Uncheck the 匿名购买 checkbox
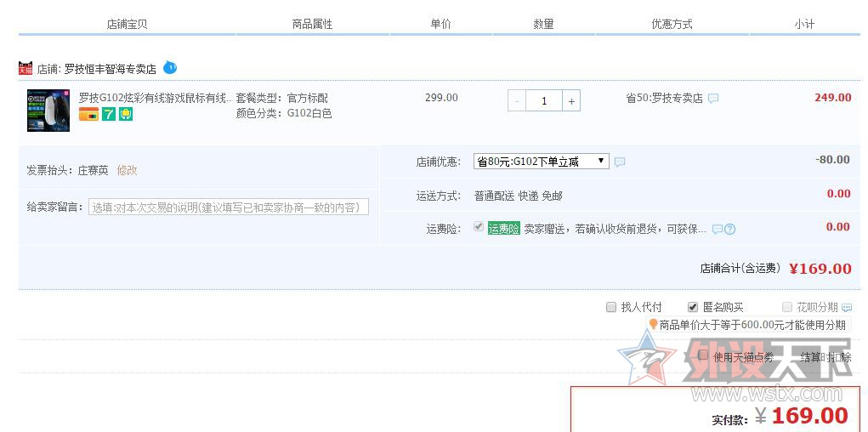 point(692,307)
